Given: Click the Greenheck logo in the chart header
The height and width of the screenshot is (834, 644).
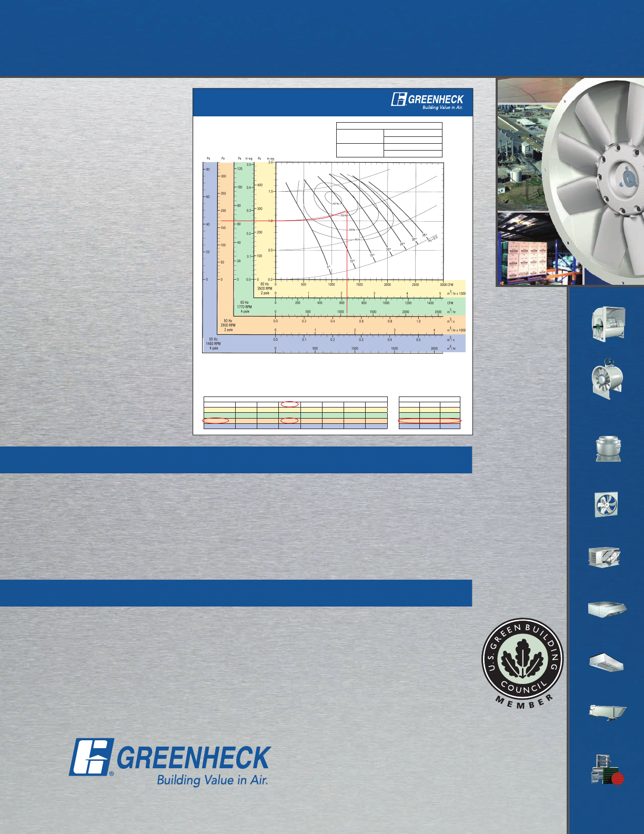Looking at the screenshot, I should 427,101.
